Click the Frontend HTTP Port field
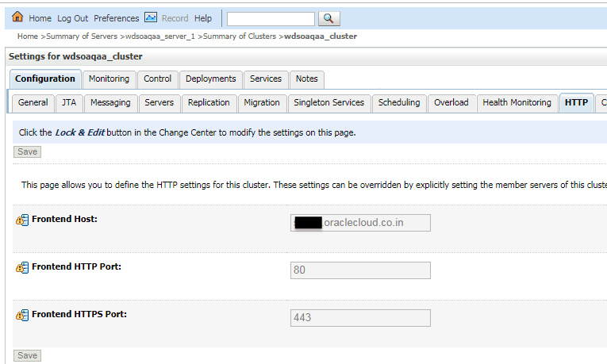This screenshot has width=607, height=364. pyautogui.click(x=360, y=270)
